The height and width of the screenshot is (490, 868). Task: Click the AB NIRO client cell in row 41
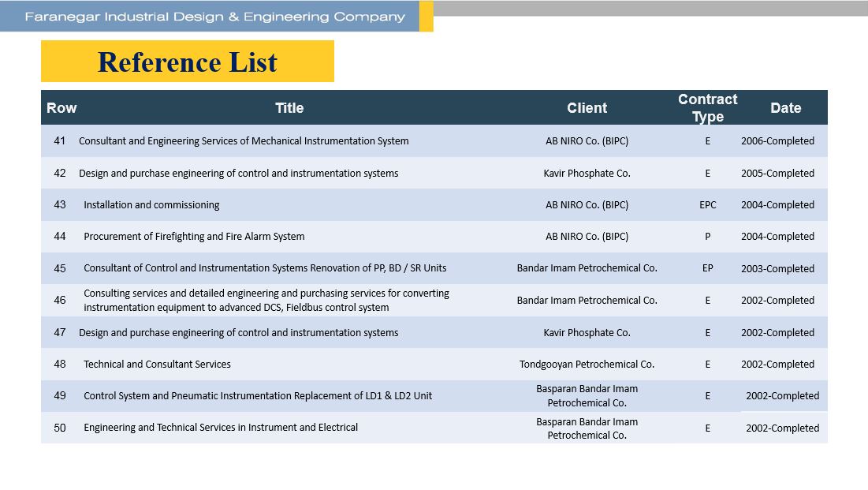(x=587, y=140)
